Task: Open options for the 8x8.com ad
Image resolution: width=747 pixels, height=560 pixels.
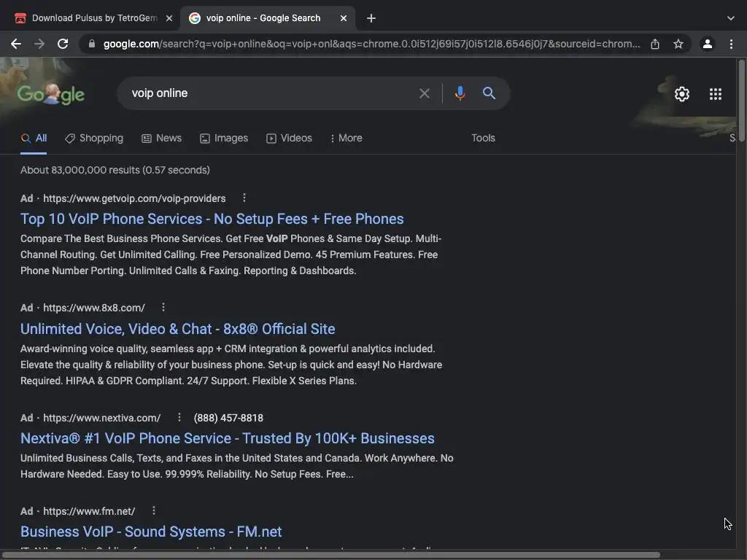Action: pyautogui.click(x=163, y=307)
